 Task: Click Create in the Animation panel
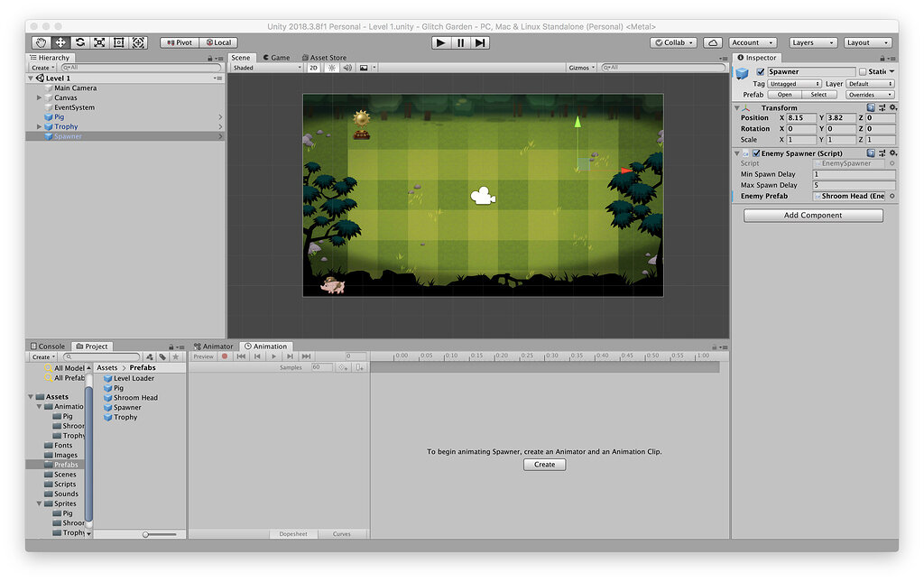tap(544, 465)
